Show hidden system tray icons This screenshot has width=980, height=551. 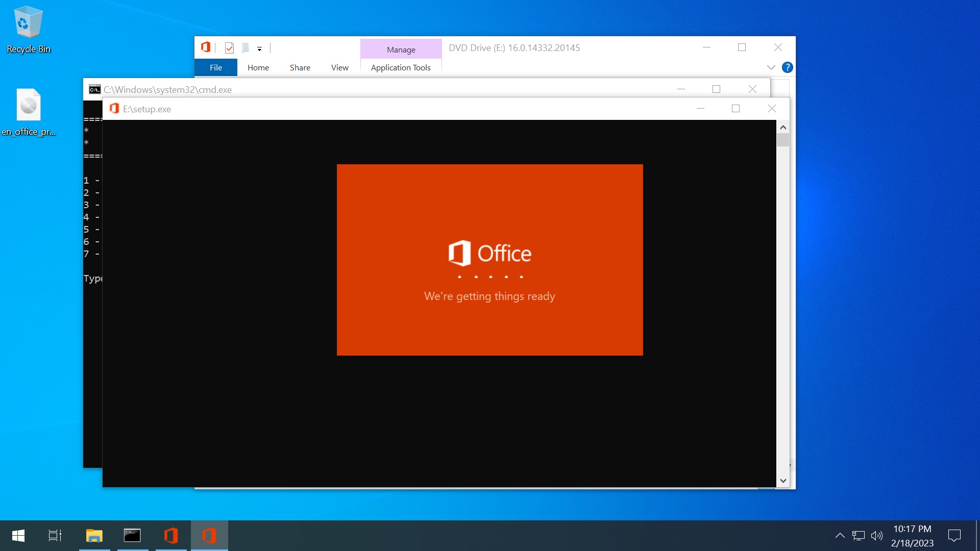click(840, 536)
